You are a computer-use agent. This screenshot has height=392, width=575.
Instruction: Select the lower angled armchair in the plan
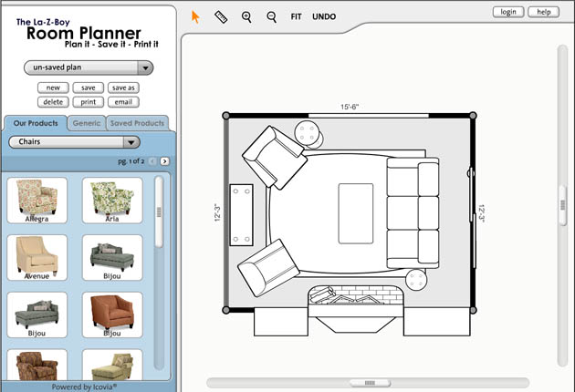pyautogui.click(x=269, y=268)
